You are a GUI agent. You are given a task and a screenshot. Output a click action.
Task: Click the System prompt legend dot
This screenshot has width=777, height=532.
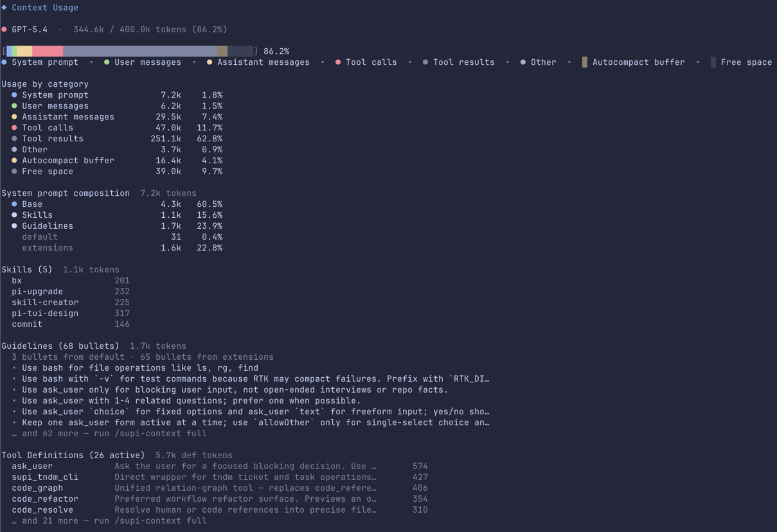(x=4, y=62)
